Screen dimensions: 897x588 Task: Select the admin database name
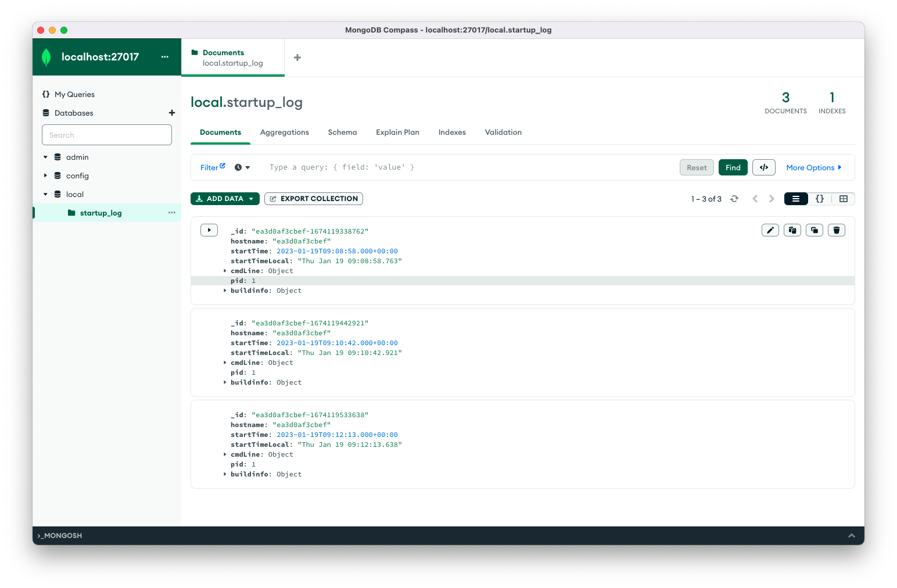pos(77,157)
